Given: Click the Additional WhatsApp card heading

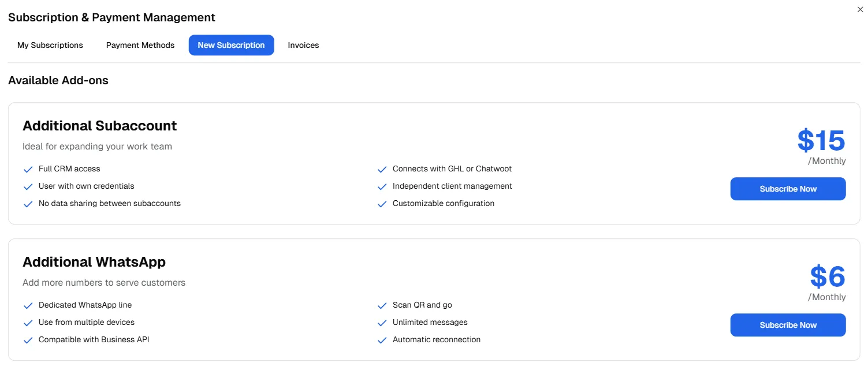Looking at the screenshot, I should coord(94,262).
